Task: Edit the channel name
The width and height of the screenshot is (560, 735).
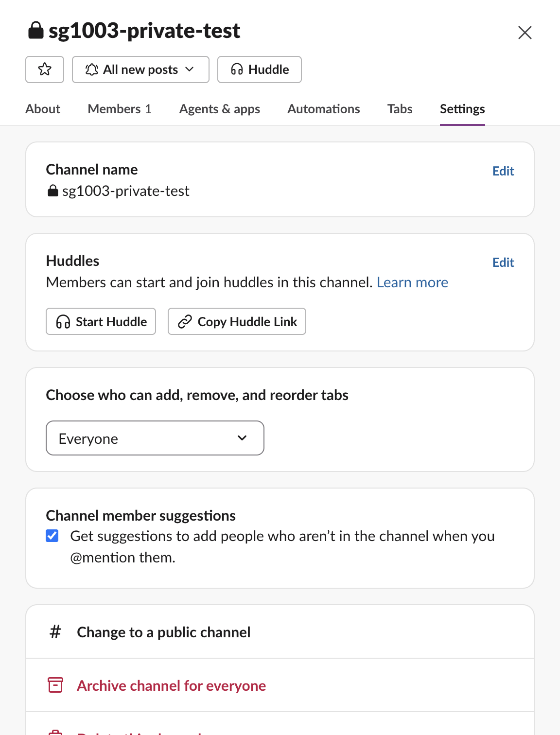Action: point(503,171)
